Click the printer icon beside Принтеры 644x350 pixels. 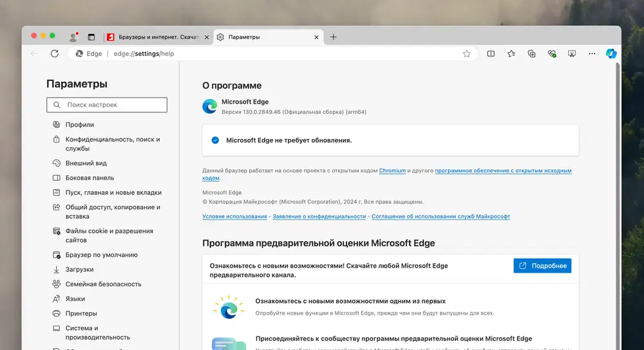click(x=56, y=313)
